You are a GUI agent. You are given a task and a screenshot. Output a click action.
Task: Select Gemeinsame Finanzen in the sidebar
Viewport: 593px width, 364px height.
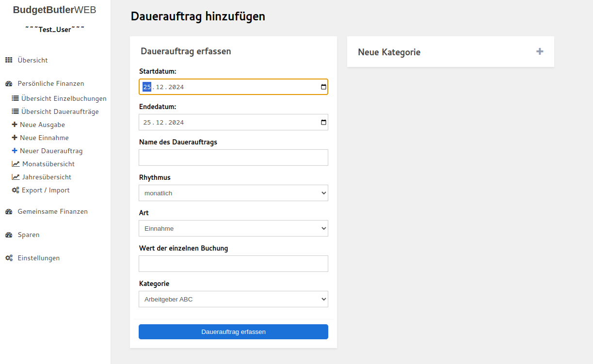coord(52,211)
